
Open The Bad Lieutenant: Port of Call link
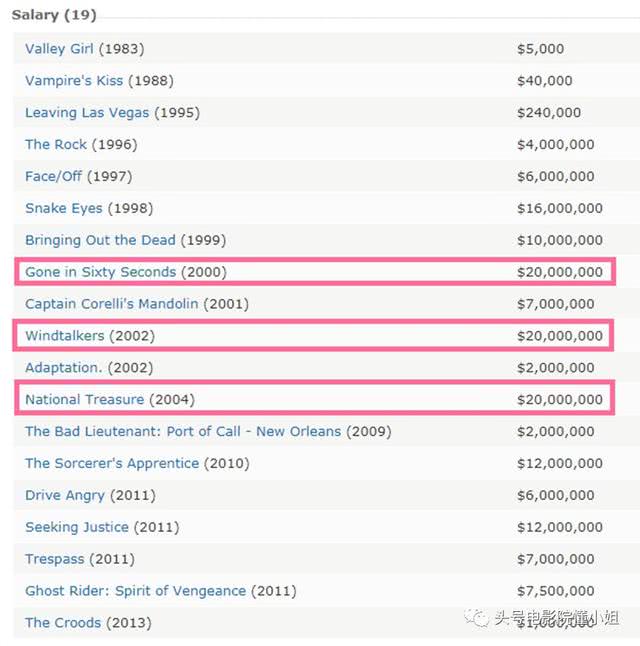[183, 432]
